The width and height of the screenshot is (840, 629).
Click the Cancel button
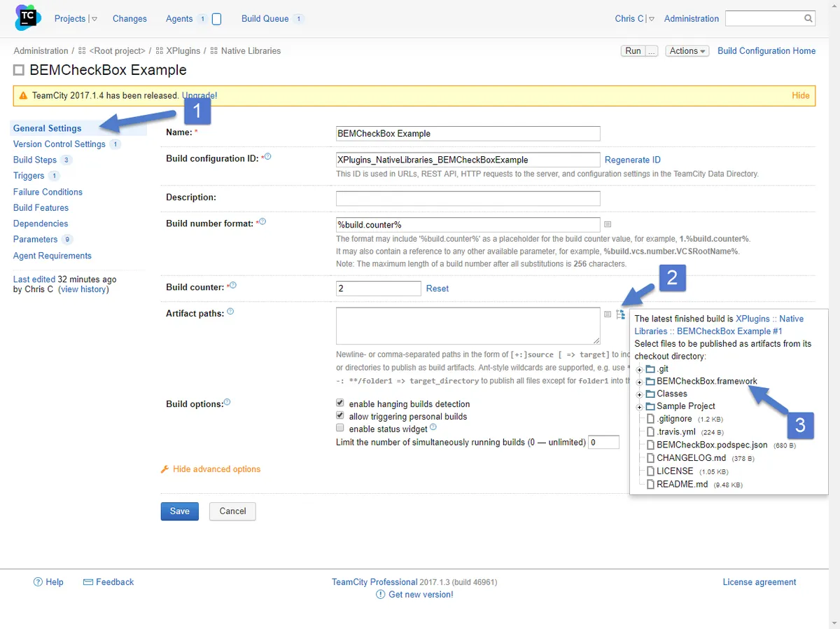tap(232, 511)
